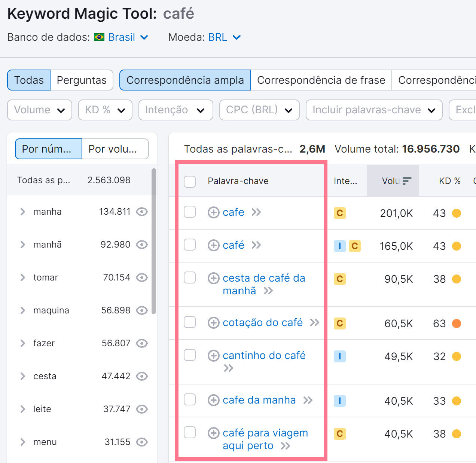Click the orange KD difficulty dot for "cotação do café"
This screenshot has width=476, height=463.
coord(456,324)
